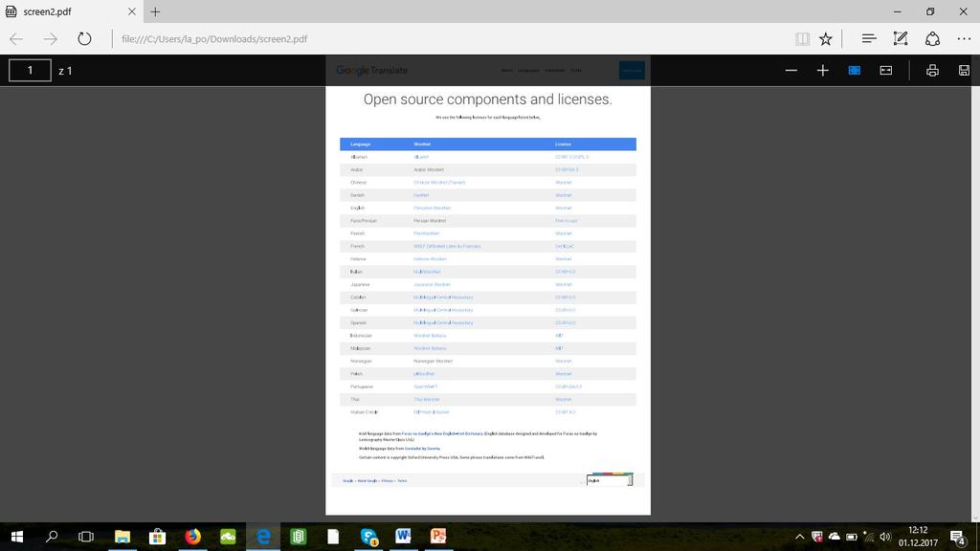Click the Japanese language row label

point(360,285)
